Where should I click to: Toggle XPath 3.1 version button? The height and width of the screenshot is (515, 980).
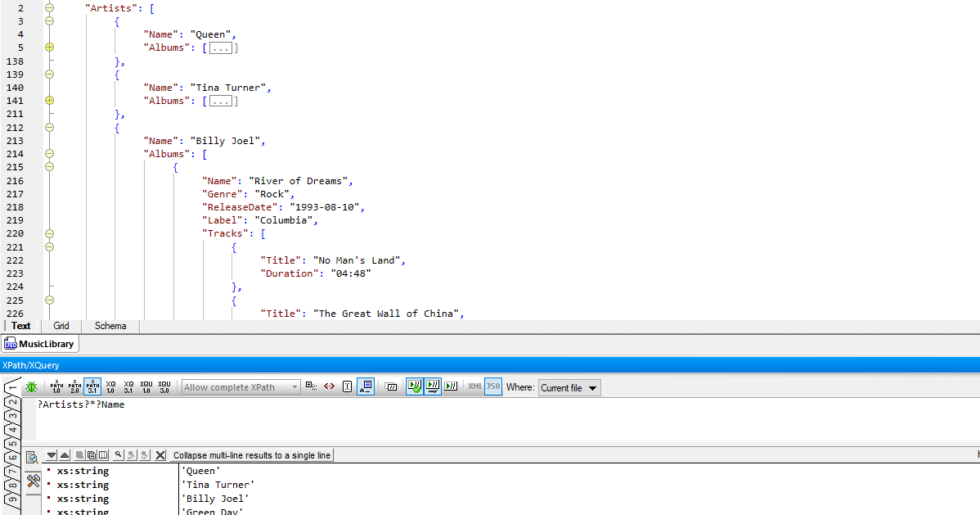pyautogui.click(x=92, y=387)
